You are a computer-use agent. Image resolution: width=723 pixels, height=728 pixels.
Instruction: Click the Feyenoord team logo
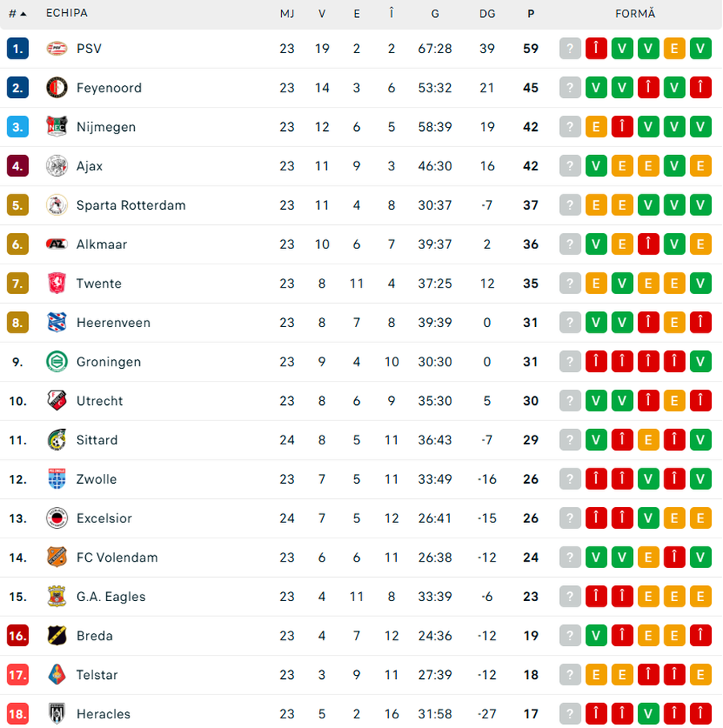pyautogui.click(x=57, y=88)
